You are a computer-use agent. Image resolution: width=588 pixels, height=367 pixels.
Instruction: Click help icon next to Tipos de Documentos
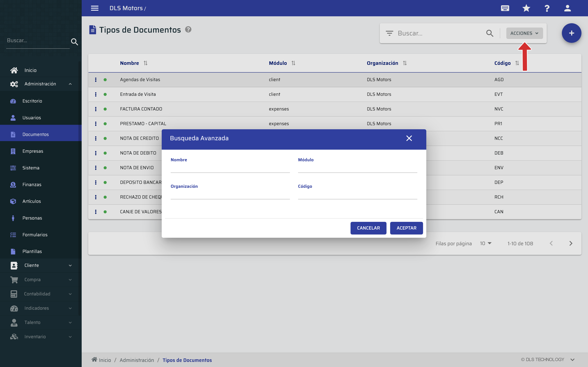[188, 30]
